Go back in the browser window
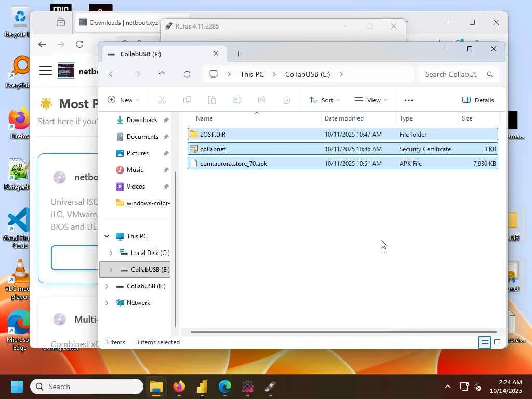Viewport: 532px width, 399px height. [42, 44]
